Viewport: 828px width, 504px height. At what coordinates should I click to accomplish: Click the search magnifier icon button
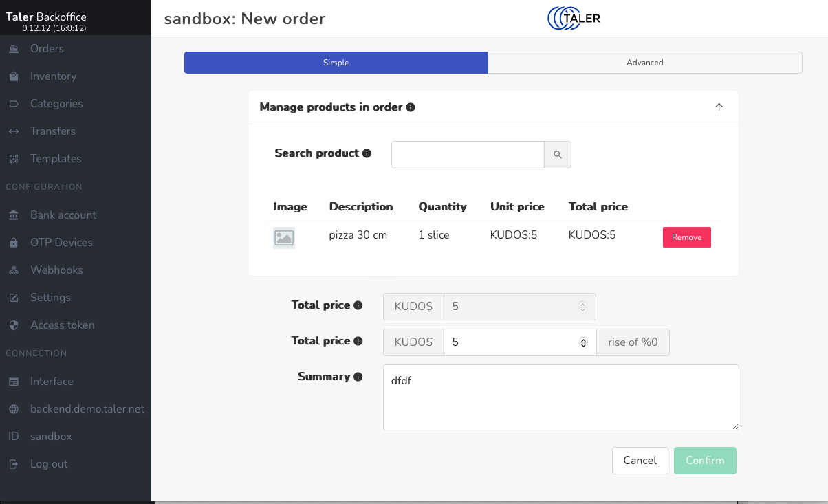558,155
